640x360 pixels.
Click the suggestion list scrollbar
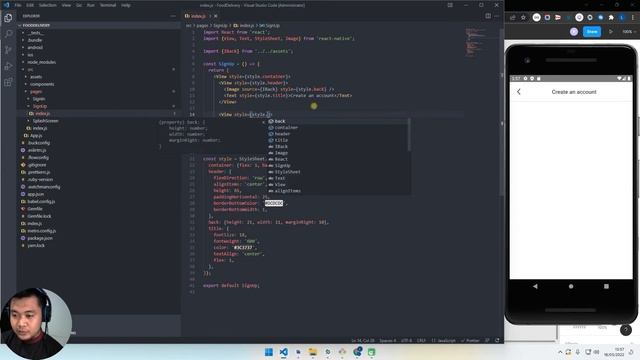coord(409,135)
